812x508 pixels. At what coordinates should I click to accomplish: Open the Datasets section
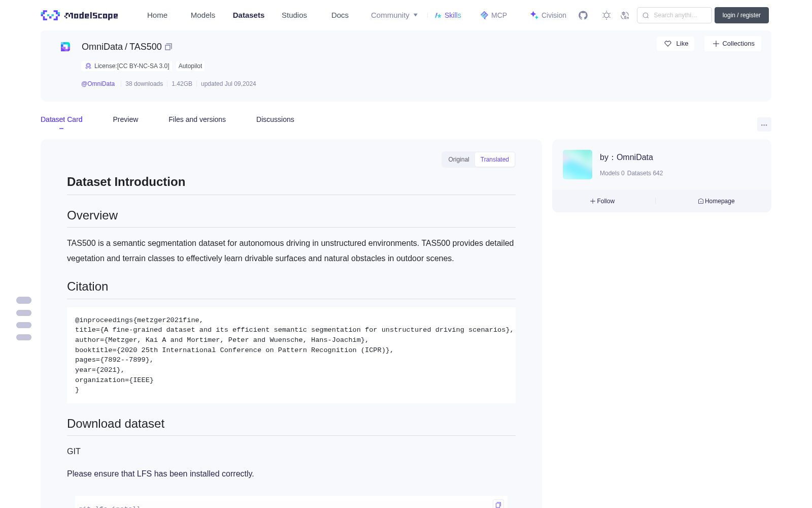[x=249, y=15]
